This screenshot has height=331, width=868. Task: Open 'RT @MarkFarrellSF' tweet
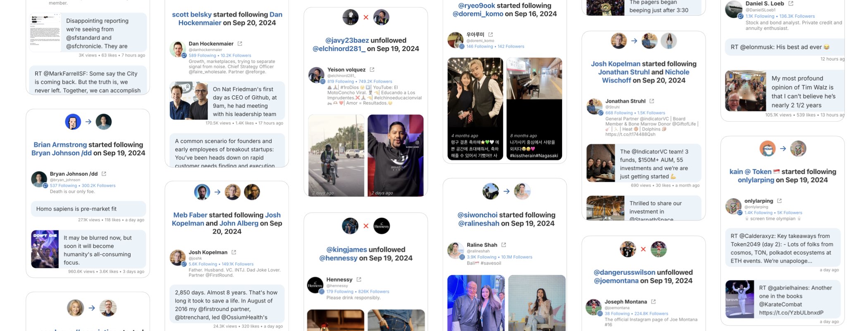[88, 80]
